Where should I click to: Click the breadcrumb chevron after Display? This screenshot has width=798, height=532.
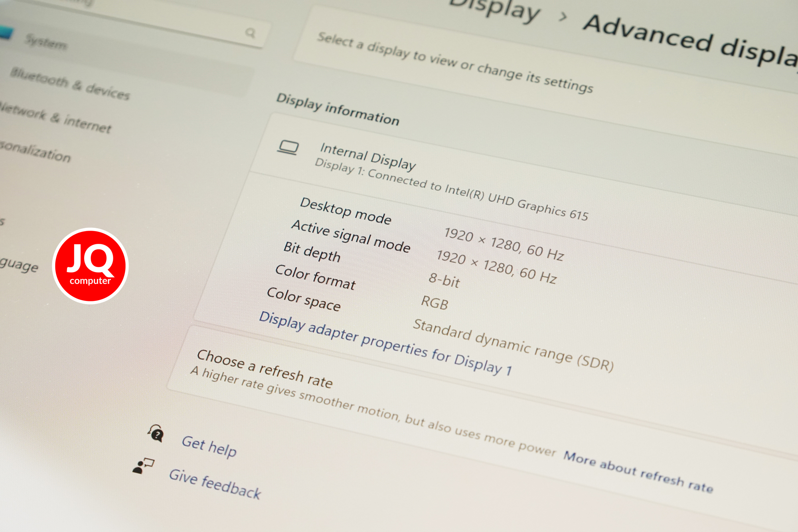click(563, 17)
